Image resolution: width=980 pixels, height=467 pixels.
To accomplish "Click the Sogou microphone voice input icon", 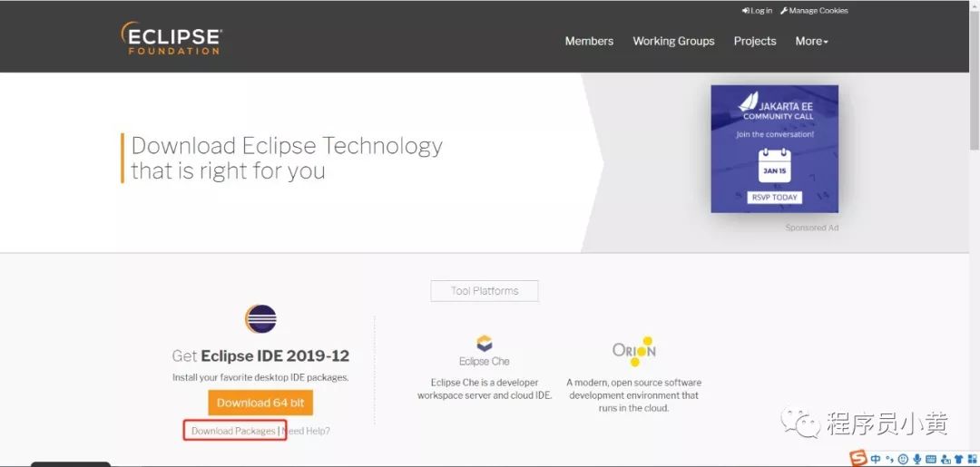I will point(916,459).
